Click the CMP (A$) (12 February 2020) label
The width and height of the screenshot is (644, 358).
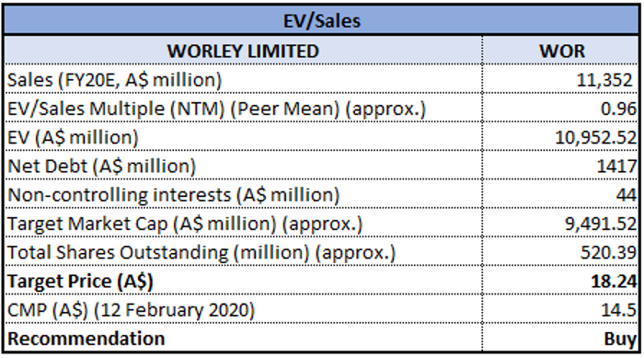132,310
